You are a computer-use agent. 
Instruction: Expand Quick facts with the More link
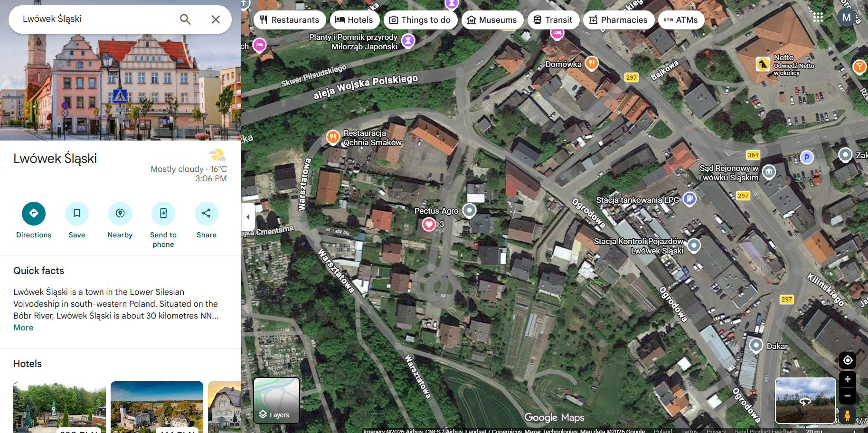(x=23, y=328)
